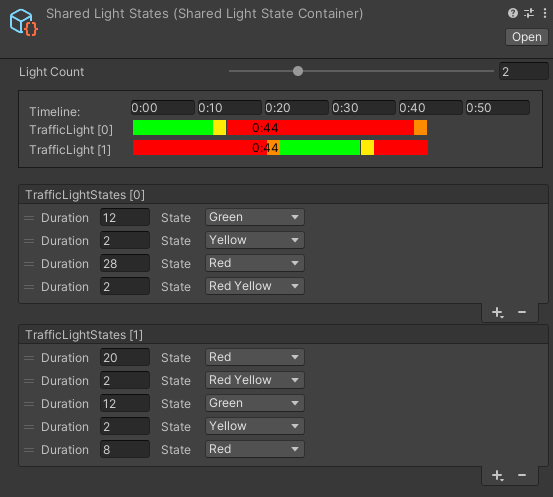Viewport: 553px width, 497px height.
Task: Click the 0:30 timeline marker
Action: pos(364,108)
